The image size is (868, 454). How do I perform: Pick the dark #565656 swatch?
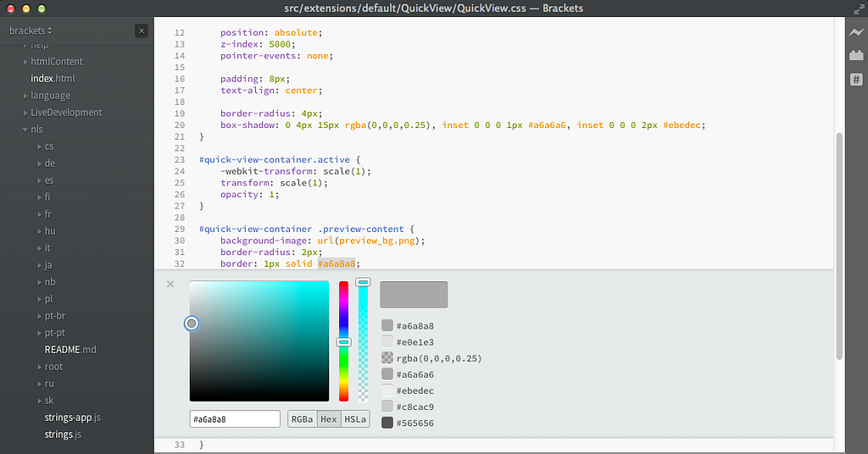[387, 423]
